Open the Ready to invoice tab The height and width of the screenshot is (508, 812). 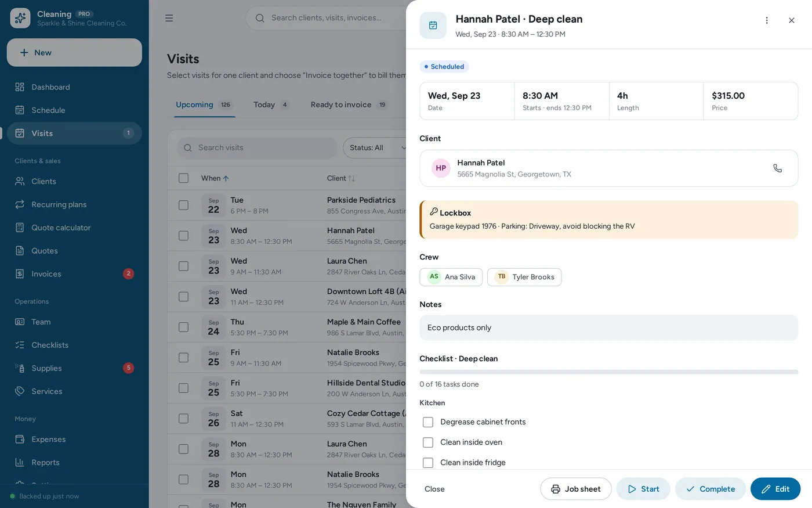[349, 105]
